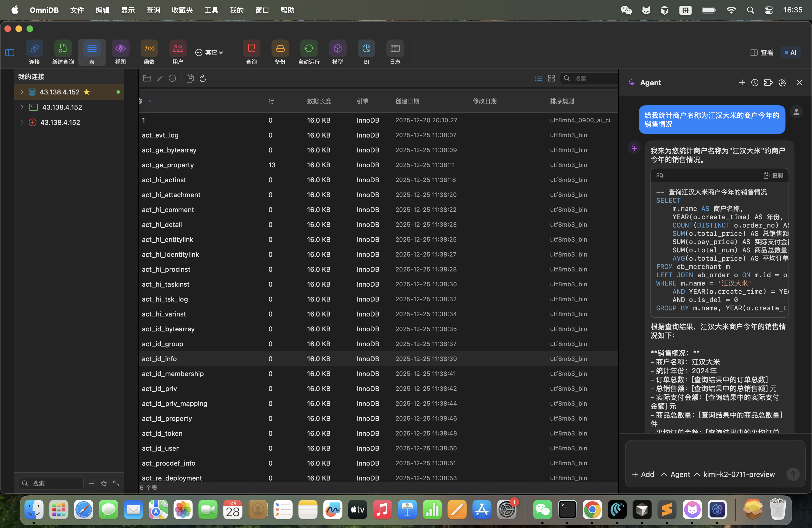
Task: Open the 其它 dropdown menu
Action: tap(209, 52)
